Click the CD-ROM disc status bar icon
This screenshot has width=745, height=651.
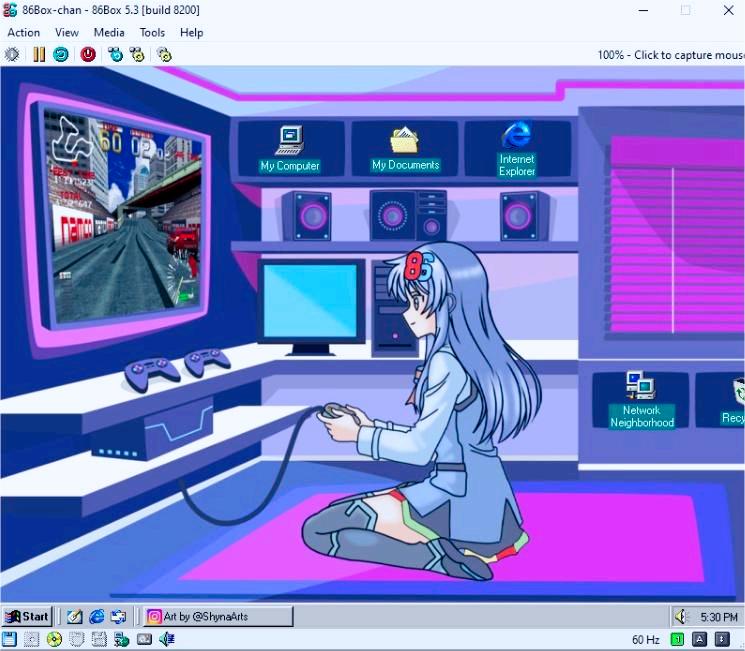[54, 639]
